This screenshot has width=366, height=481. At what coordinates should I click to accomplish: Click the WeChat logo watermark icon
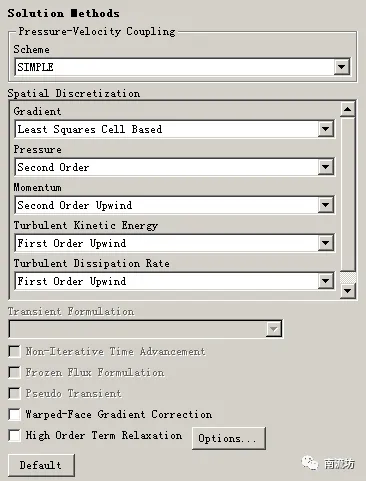tap(310, 463)
